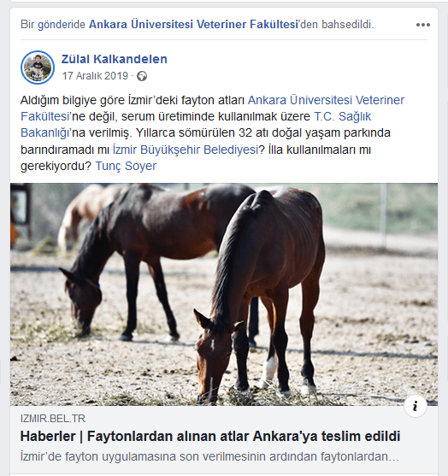Click the link info "i" icon

click(416, 406)
